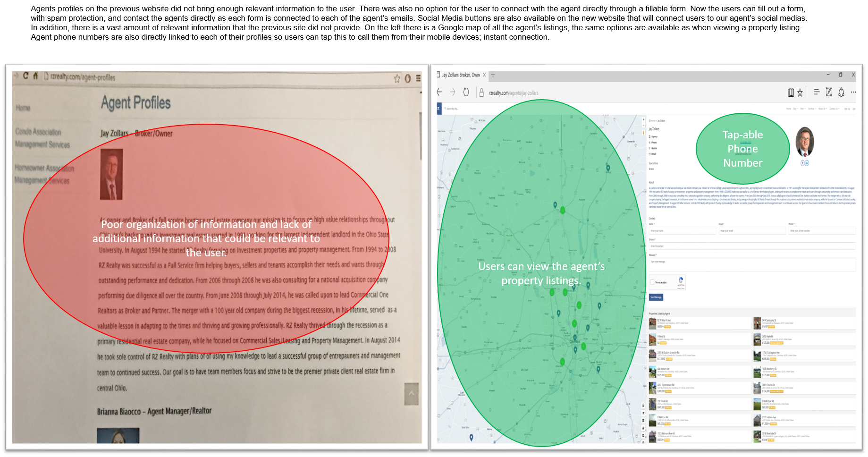868x457 pixels.
Task: Open the more options ellipsis menu
Action: tap(853, 92)
